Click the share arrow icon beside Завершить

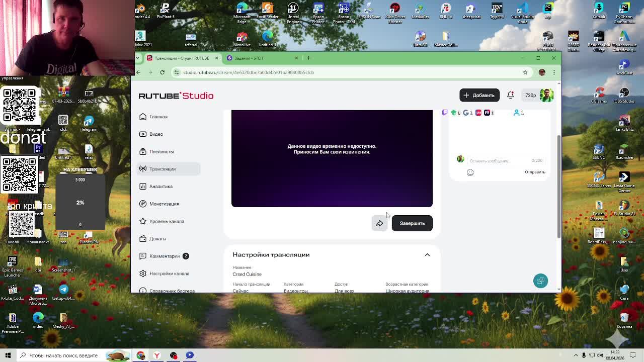[380, 223]
